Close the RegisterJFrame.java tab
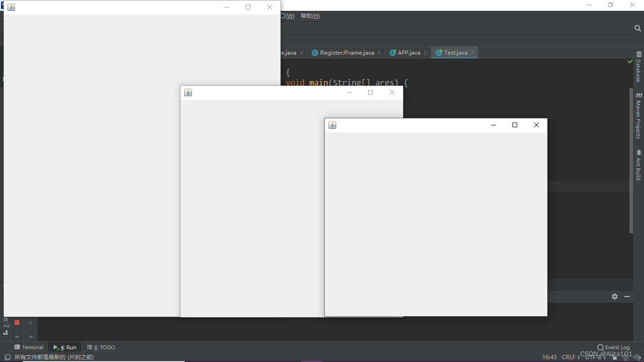The width and height of the screenshot is (644, 362). pyautogui.click(x=380, y=53)
